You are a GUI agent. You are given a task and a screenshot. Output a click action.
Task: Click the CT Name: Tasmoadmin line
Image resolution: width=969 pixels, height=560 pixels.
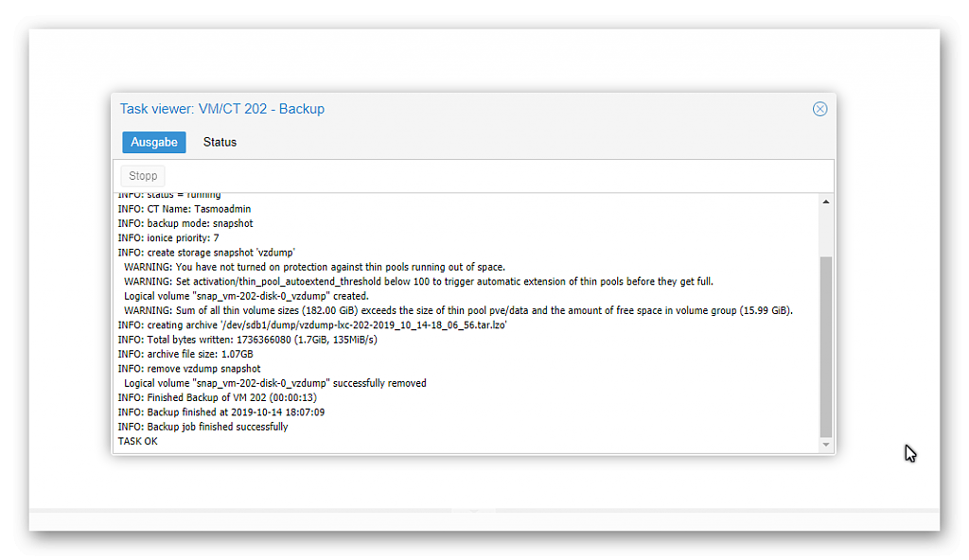pyautogui.click(x=185, y=209)
